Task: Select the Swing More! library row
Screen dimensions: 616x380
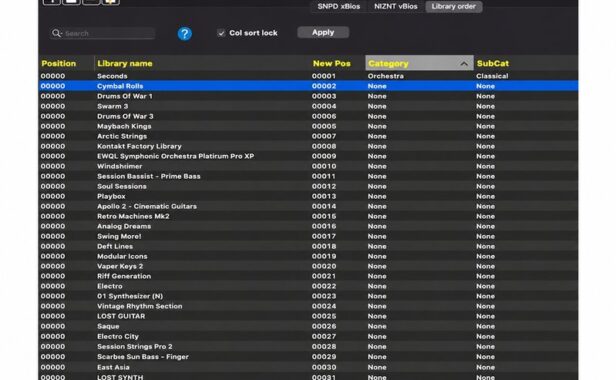Action: (308, 236)
